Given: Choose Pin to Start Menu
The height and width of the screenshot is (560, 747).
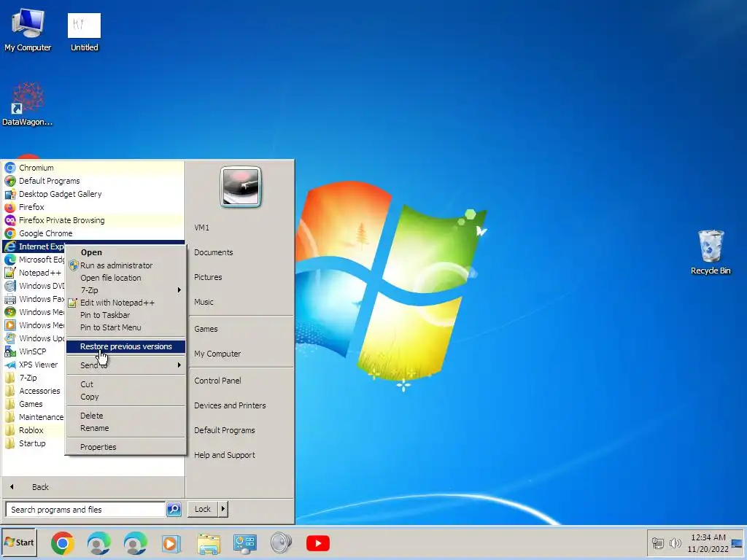Looking at the screenshot, I should [125, 327].
